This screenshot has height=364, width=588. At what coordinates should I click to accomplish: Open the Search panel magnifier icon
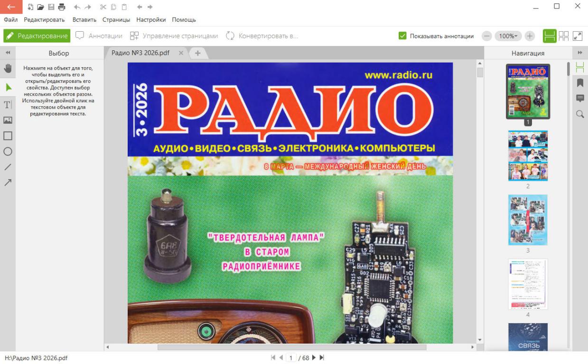580,114
